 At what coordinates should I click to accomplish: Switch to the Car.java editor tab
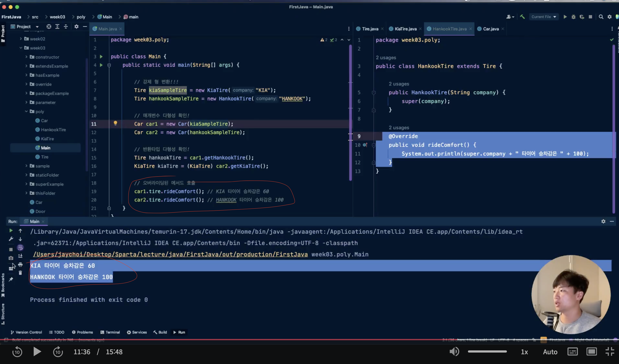click(x=490, y=29)
